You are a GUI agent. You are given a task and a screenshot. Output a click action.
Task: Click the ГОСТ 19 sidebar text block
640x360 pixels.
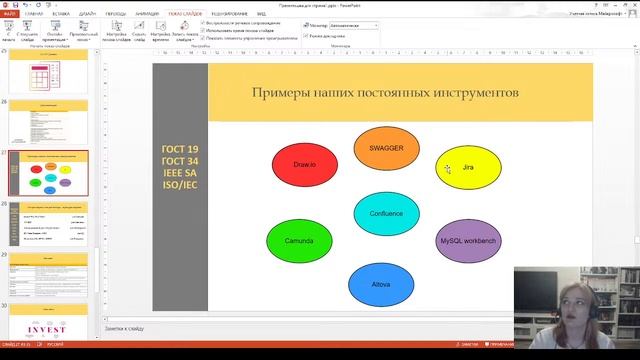180,167
